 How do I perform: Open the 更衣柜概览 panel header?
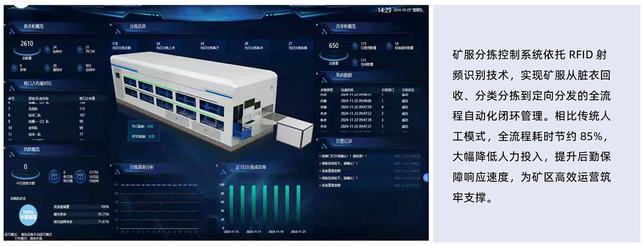click(x=33, y=27)
